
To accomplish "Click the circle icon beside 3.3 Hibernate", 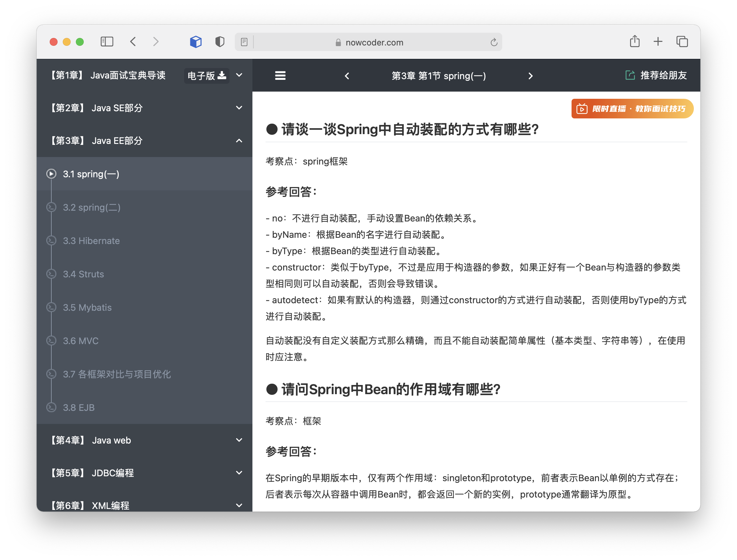I will [51, 241].
